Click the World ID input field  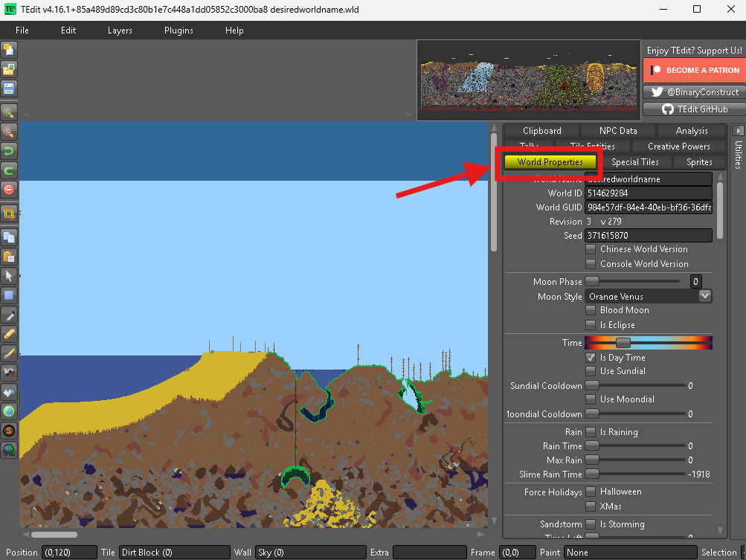click(x=649, y=193)
